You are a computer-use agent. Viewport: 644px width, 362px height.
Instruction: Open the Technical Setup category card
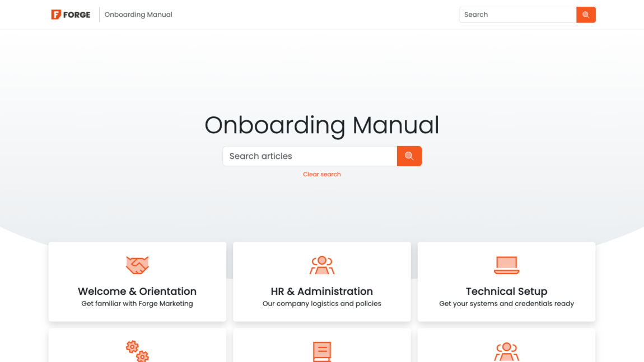(506, 281)
